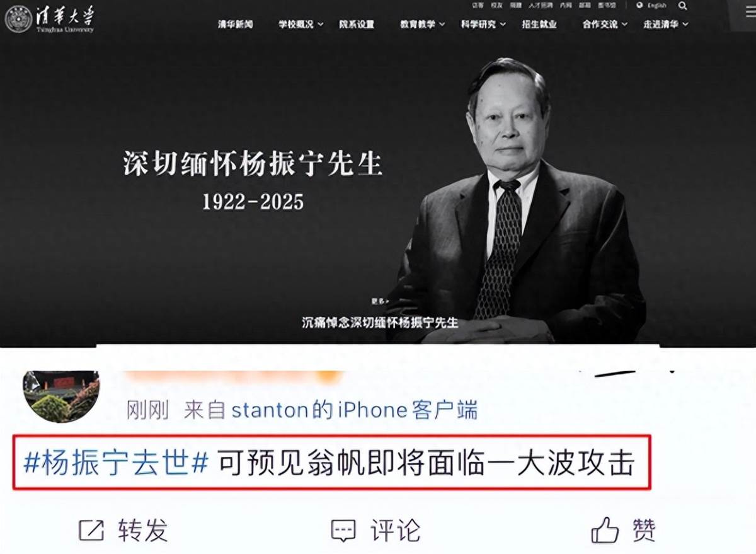Open the 清华新闻 menu item
This screenshot has width=756, height=554.
(x=235, y=25)
